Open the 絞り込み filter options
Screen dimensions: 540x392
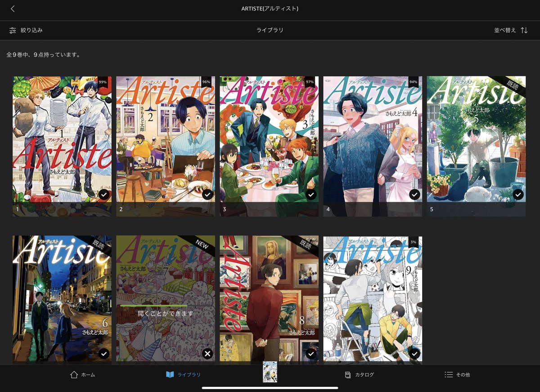[x=26, y=30]
